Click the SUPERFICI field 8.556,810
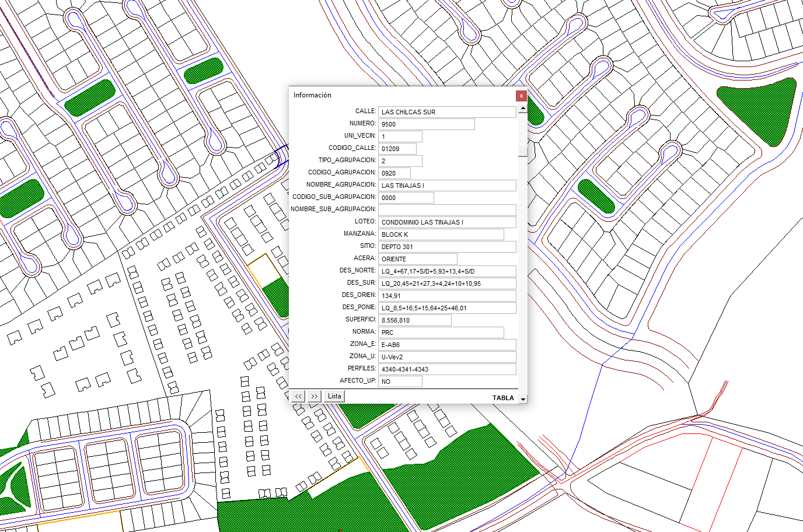The width and height of the screenshot is (803, 532). 414,320
